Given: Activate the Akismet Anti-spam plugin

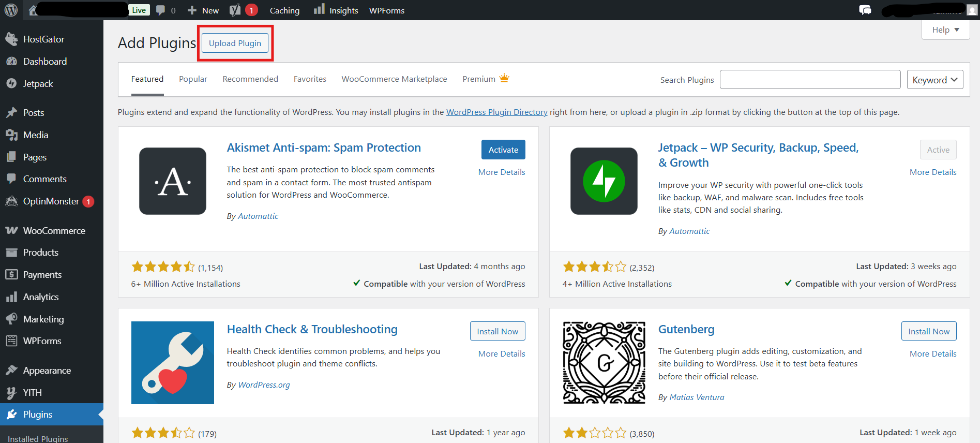Looking at the screenshot, I should (503, 150).
